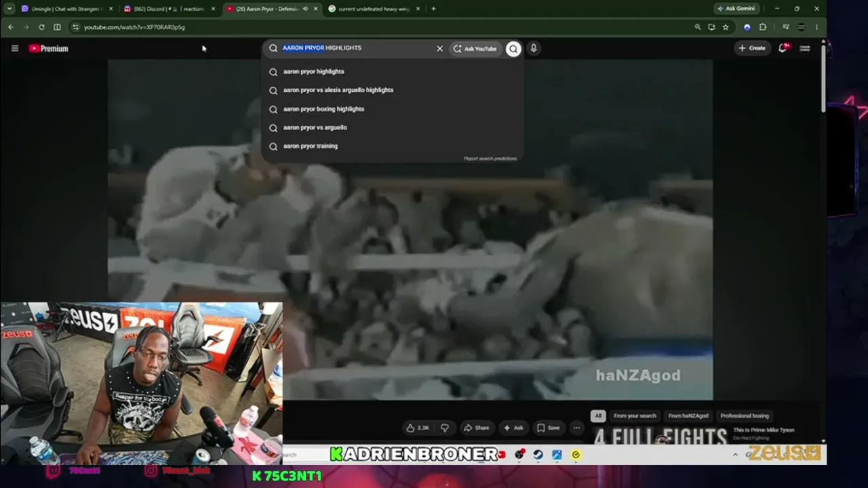Open the YouTube guide hamburger menu
868x488 pixels.
[x=14, y=48]
